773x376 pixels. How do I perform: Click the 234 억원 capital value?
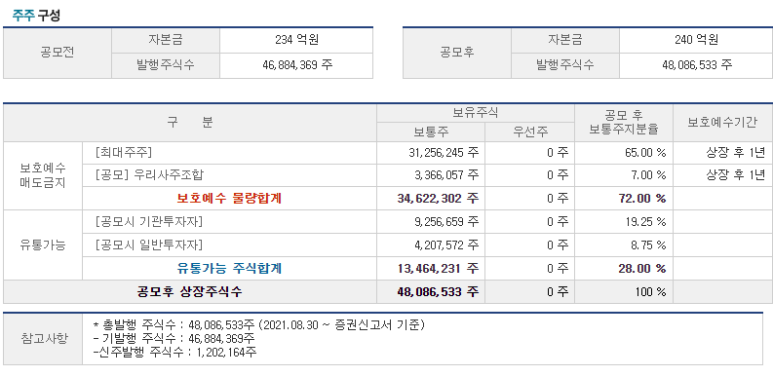(x=297, y=40)
